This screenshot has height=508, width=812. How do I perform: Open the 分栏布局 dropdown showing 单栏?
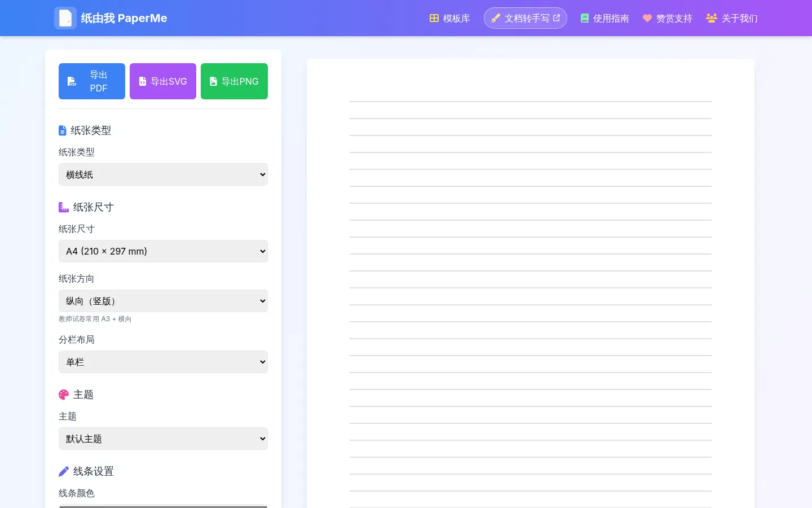(x=163, y=362)
